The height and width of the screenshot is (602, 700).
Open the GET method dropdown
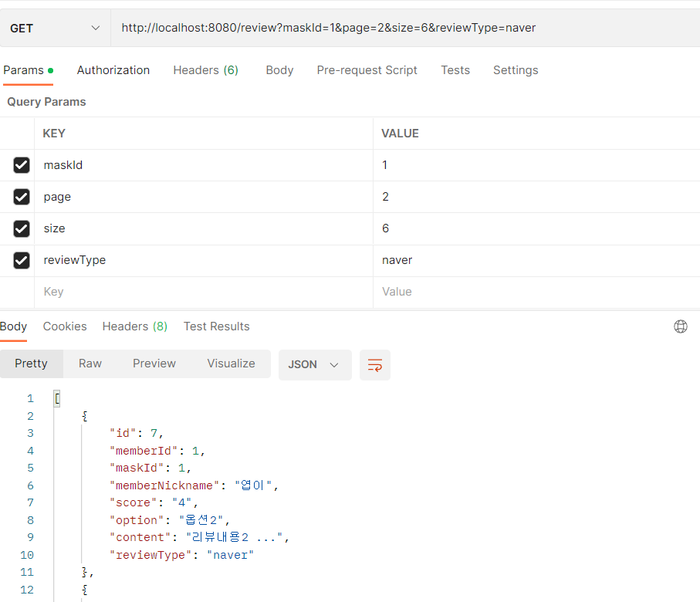tap(55, 28)
